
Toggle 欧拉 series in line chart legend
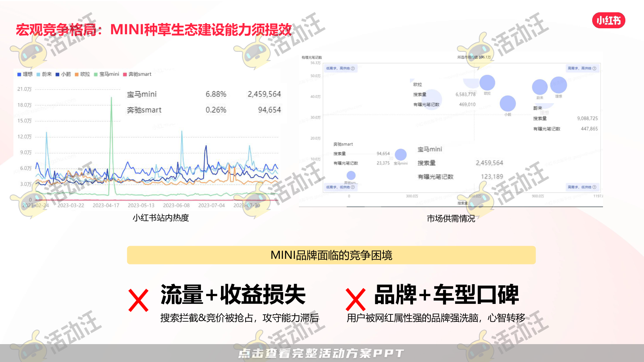tap(82, 74)
